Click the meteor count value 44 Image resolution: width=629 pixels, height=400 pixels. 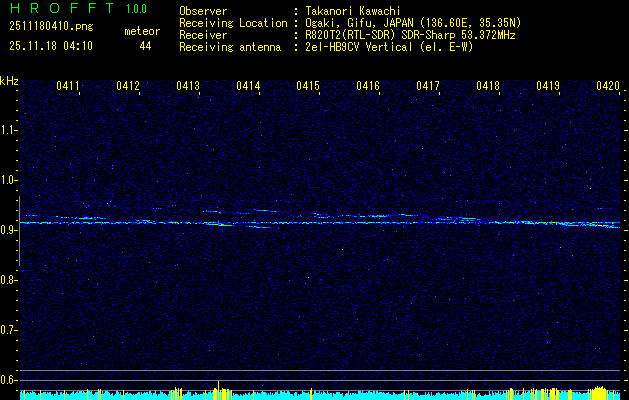coord(145,46)
